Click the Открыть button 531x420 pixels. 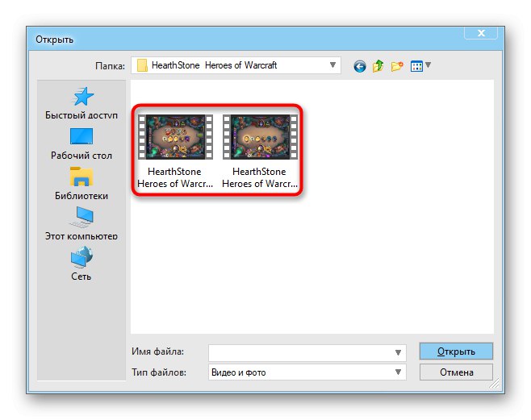point(456,351)
